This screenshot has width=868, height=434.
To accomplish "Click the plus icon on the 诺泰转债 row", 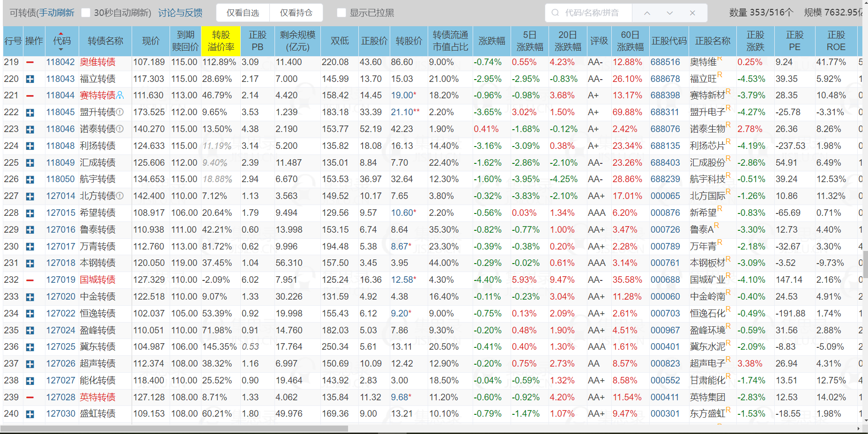I will tap(30, 129).
